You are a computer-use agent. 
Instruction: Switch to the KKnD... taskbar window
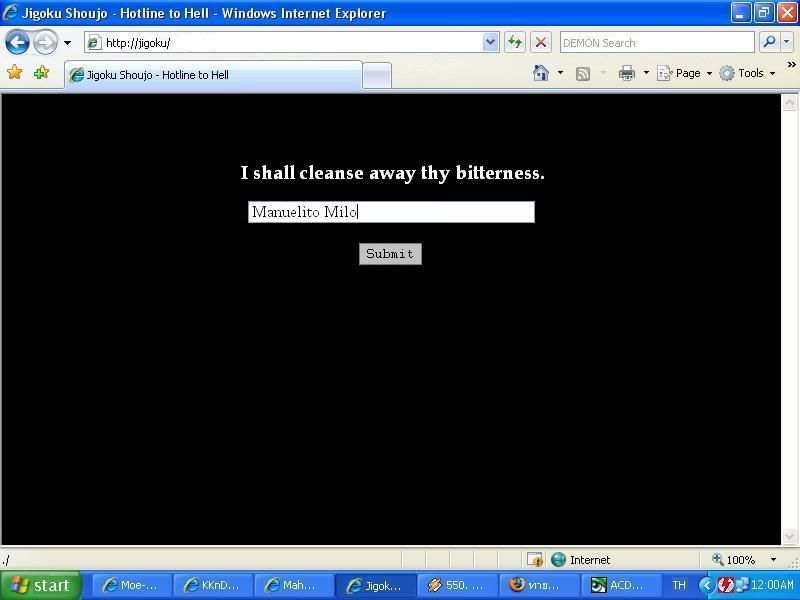[x=212, y=585]
